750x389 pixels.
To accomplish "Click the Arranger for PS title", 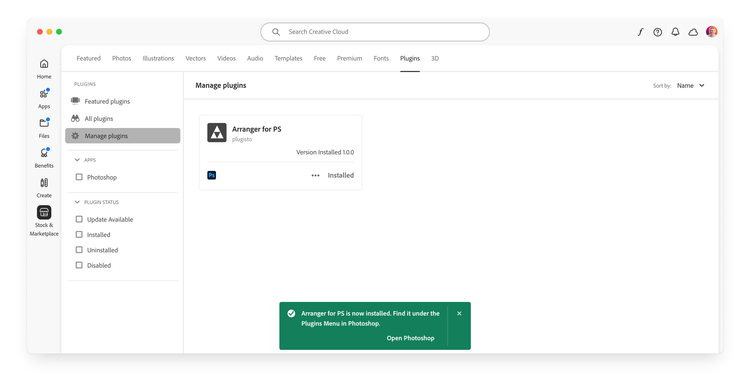I will click(x=256, y=129).
